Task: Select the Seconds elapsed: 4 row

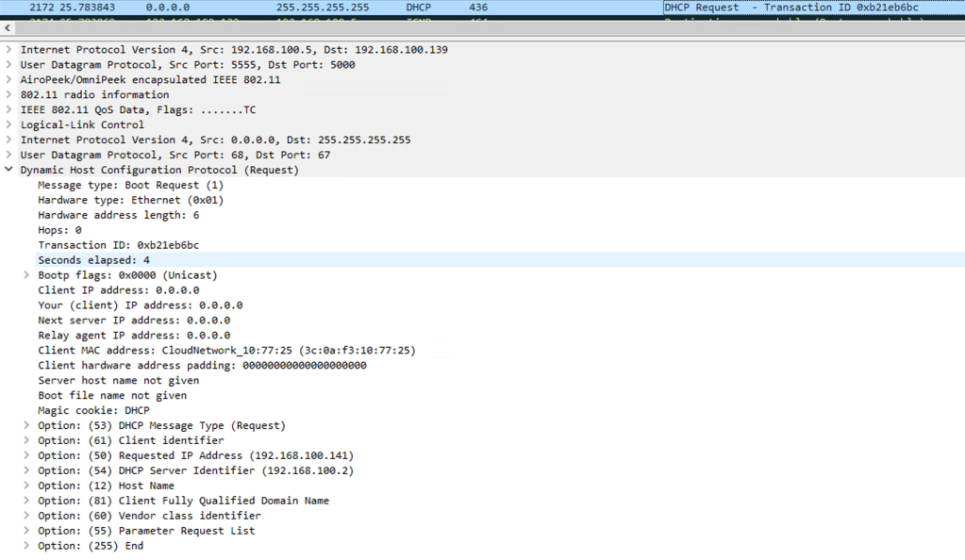Action: click(x=93, y=260)
